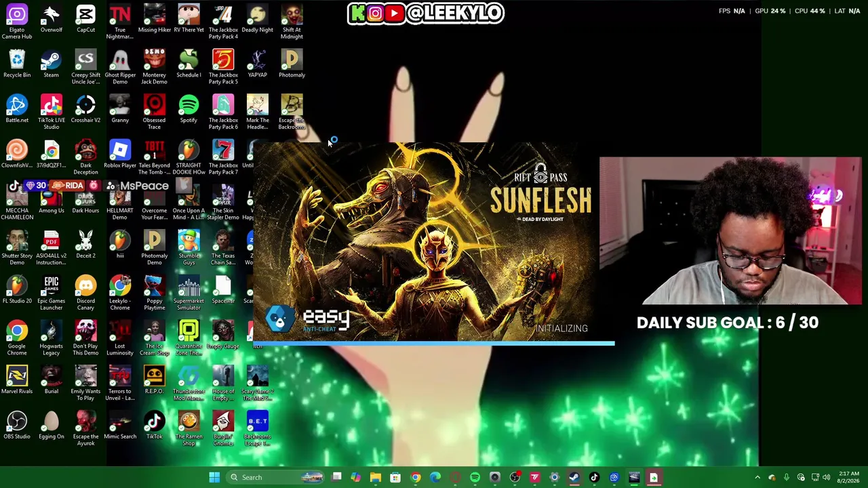This screenshot has width=868, height=488.
Task: Click the DAILY SUB GOAL : 6 / 30 text
Action: (728, 323)
